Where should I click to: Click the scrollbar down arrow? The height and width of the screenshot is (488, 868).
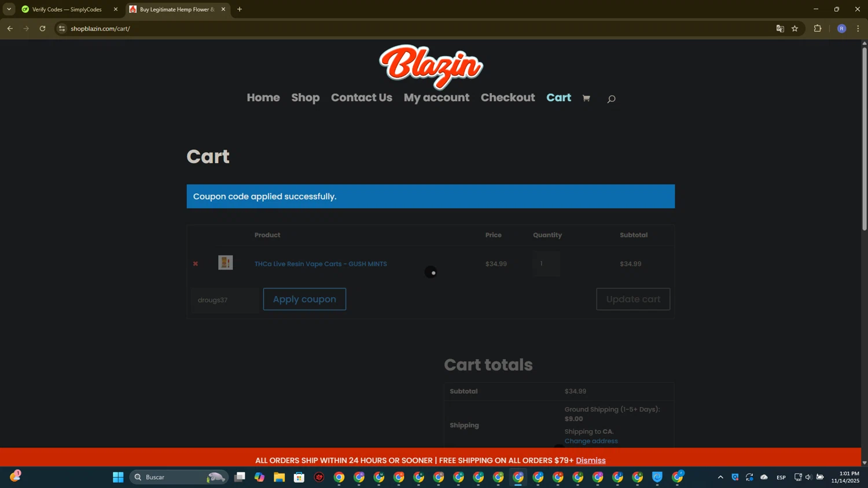[x=864, y=463]
